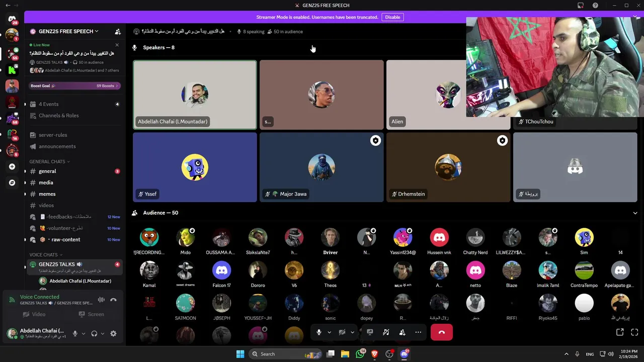Collapse the VOICE CHATS category
The height and width of the screenshot is (362, 644).
46,255
